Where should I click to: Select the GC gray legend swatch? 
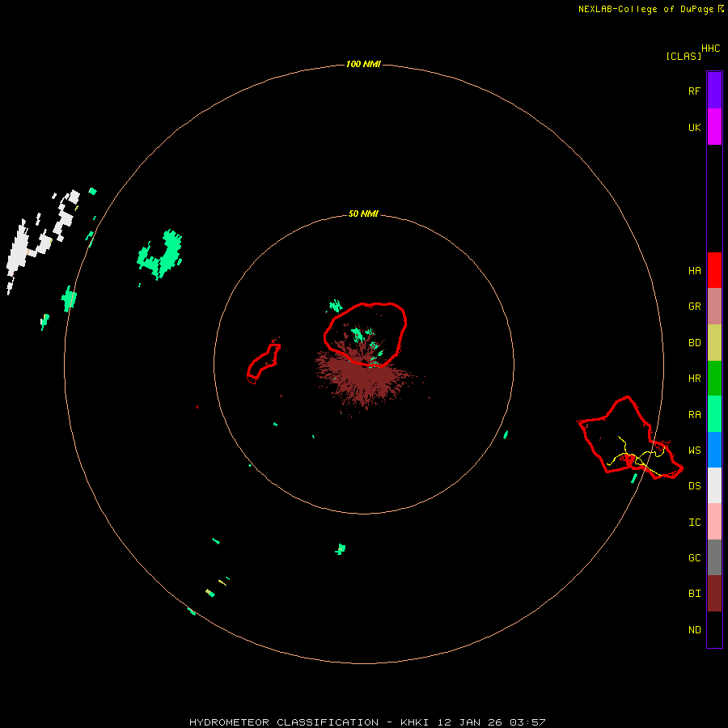pyautogui.click(x=714, y=557)
